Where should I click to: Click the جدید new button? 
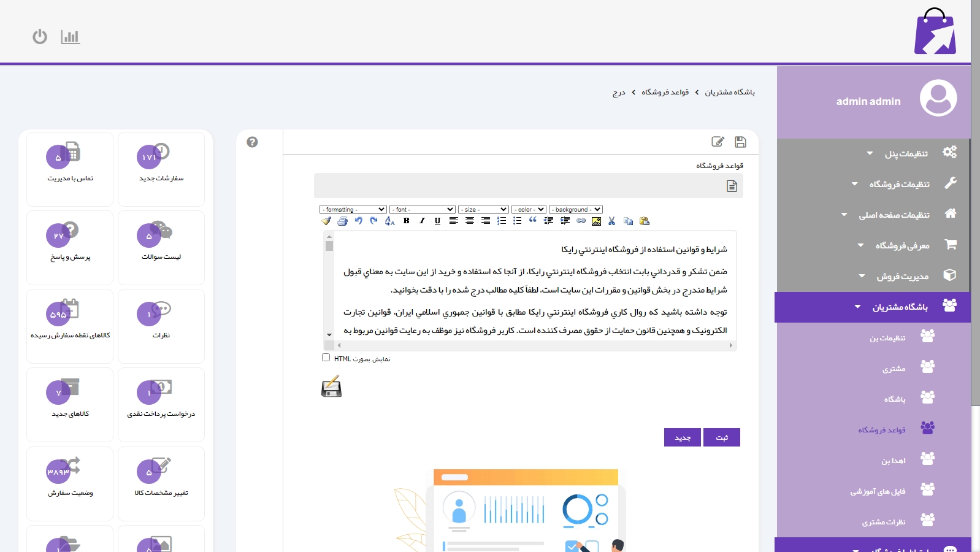pyautogui.click(x=683, y=437)
